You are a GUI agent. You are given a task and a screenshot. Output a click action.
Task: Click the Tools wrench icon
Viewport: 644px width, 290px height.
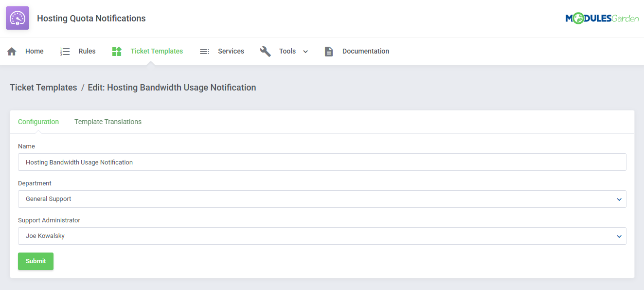pyautogui.click(x=265, y=51)
